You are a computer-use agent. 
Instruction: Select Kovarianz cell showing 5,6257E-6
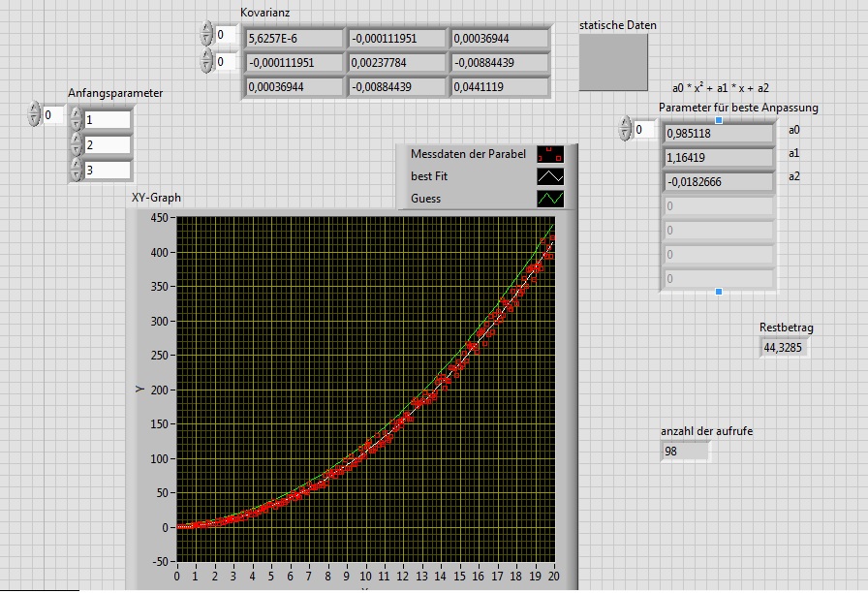pos(294,39)
